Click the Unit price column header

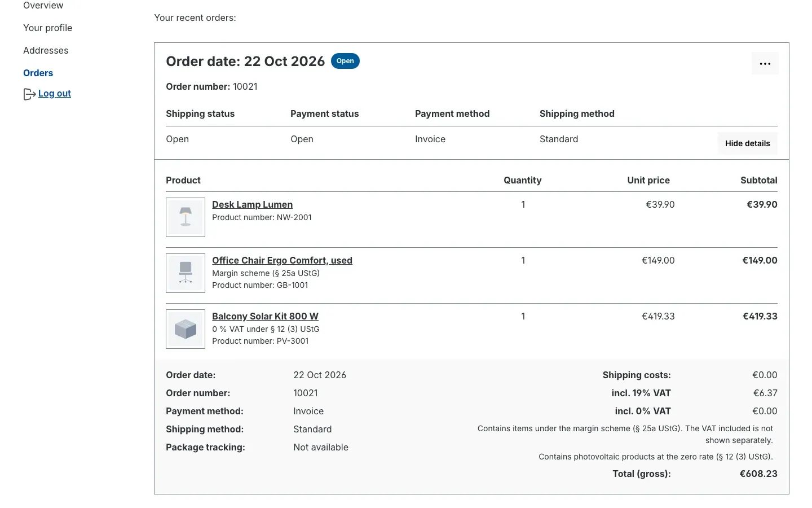[648, 181]
